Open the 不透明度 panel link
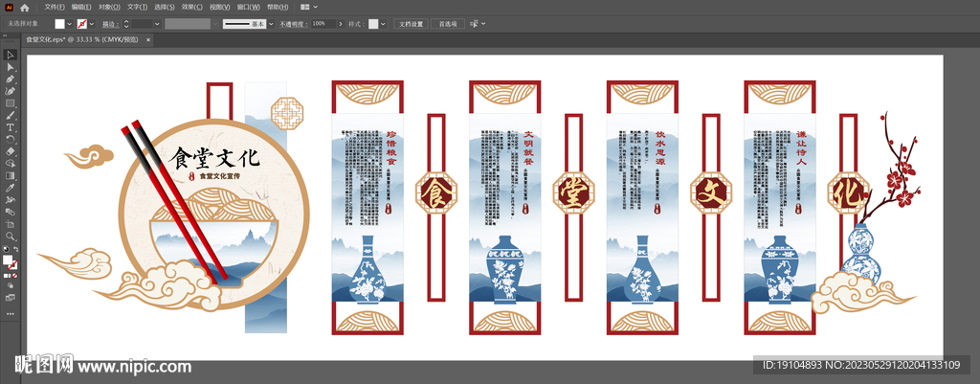The image size is (980, 384). pyautogui.click(x=293, y=24)
